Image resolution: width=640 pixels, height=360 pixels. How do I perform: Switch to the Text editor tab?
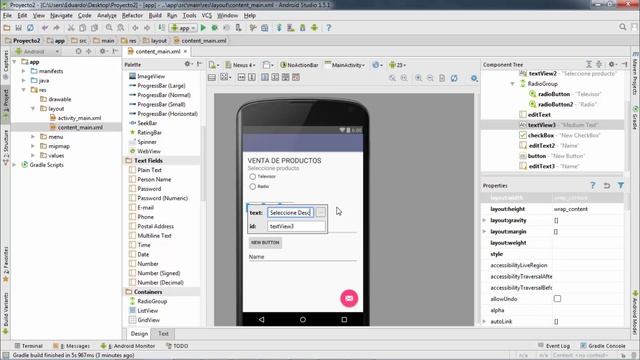tap(163, 333)
